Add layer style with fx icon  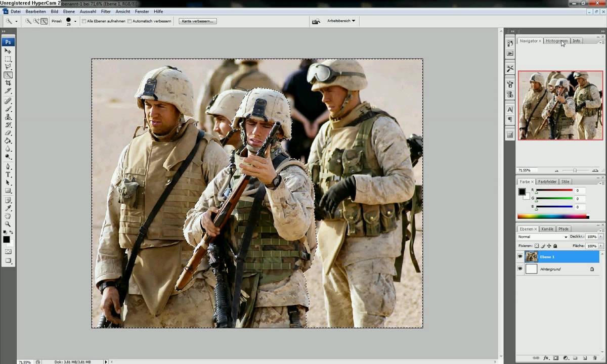coord(546,358)
